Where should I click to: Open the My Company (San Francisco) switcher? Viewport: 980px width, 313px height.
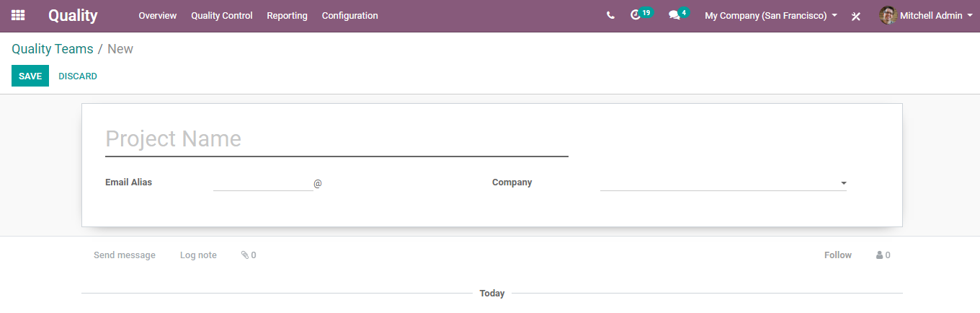(x=771, y=15)
